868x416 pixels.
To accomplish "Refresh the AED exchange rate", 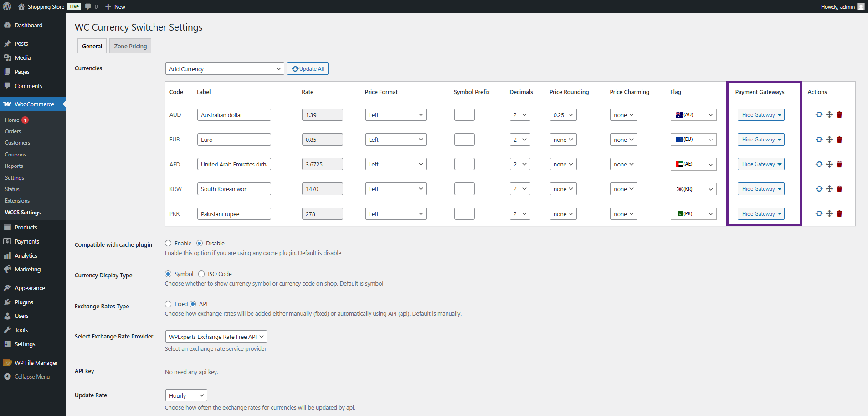I will (x=819, y=164).
